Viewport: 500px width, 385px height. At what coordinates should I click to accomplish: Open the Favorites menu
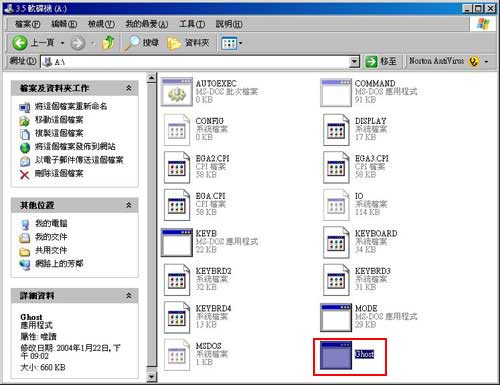point(146,24)
